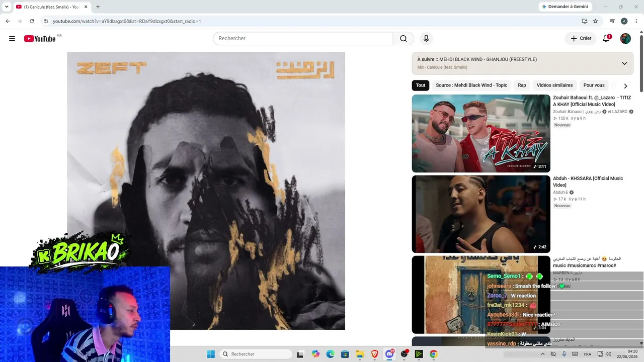Open the Chrome three-dot menu
Image resolution: width=644 pixels, height=362 pixels.
point(636,21)
